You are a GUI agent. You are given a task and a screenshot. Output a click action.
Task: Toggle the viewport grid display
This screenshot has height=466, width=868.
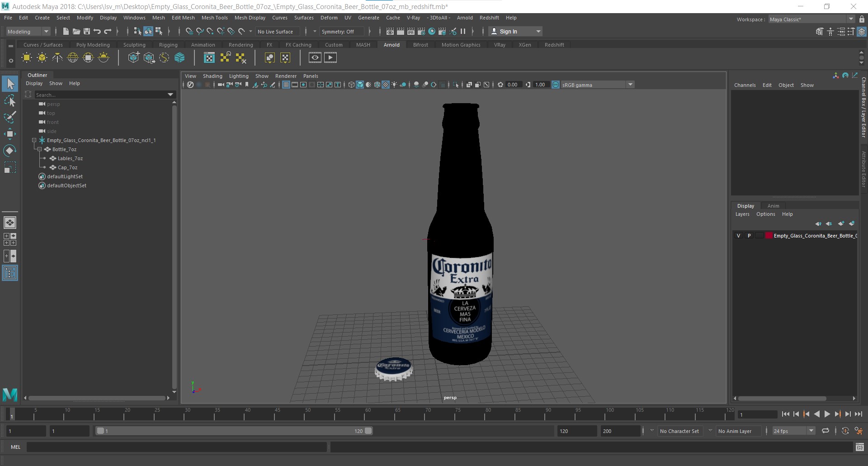coord(286,85)
